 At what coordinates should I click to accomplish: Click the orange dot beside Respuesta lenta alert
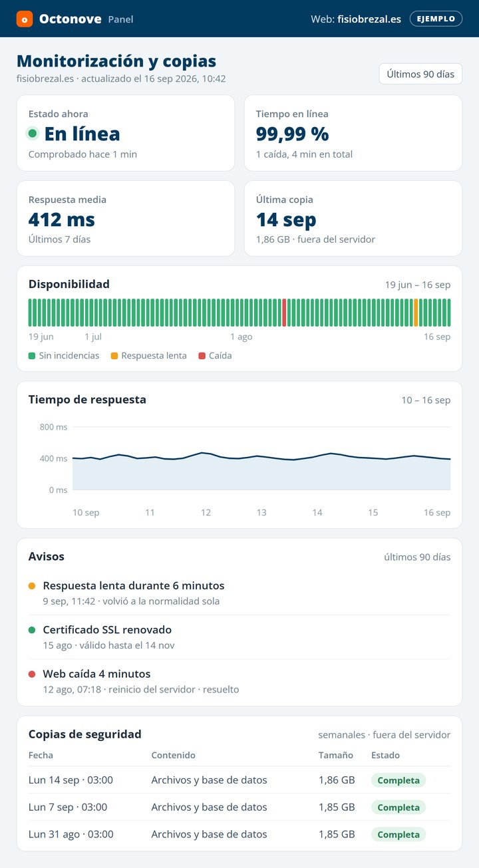pyautogui.click(x=32, y=586)
